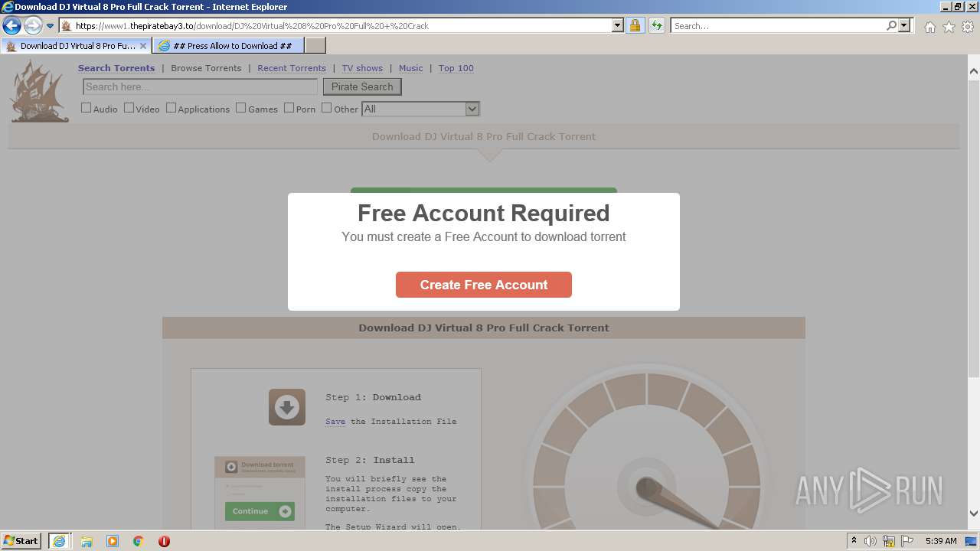This screenshot has height=551, width=980.
Task: Click the Pirate Search button
Action: tap(362, 86)
